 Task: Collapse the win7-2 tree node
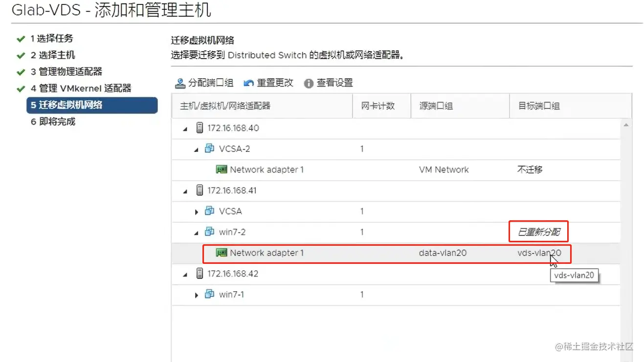pyautogui.click(x=197, y=233)
